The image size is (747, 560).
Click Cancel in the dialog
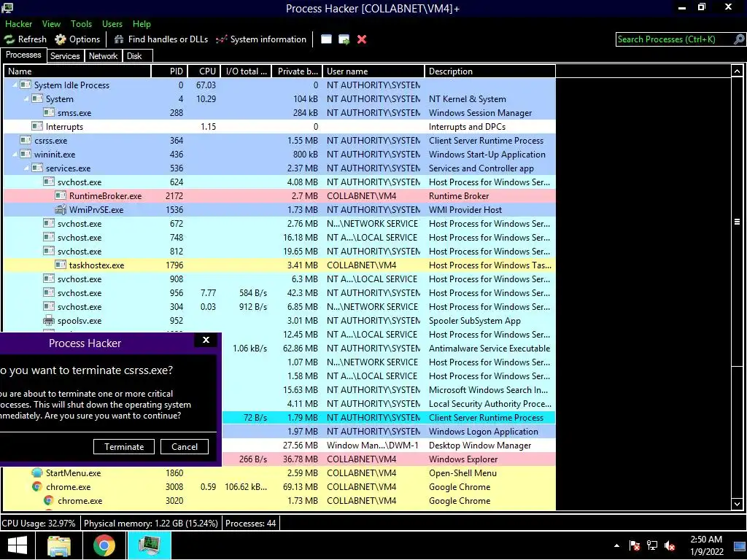point(185,447)
